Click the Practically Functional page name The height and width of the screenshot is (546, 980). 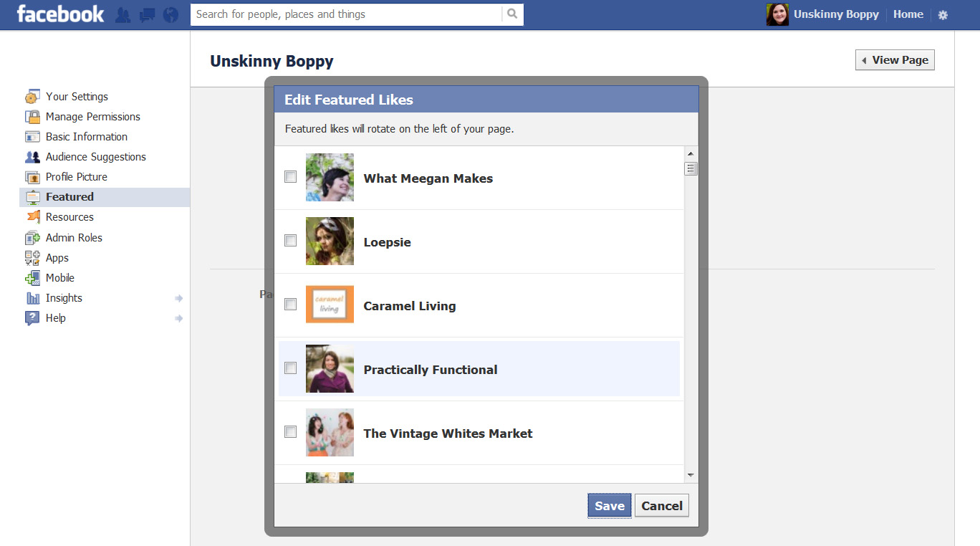coord(431,370)
